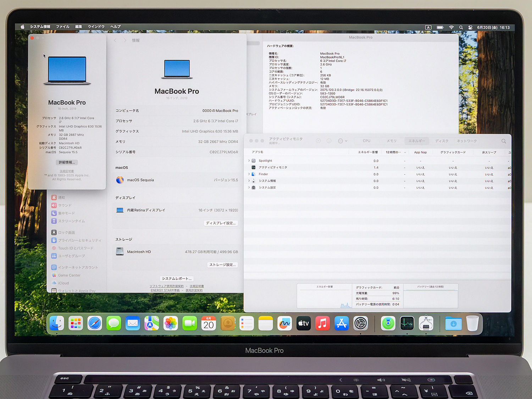Open the ヘルプ menu
532x399 pixels.
(115, 27)
